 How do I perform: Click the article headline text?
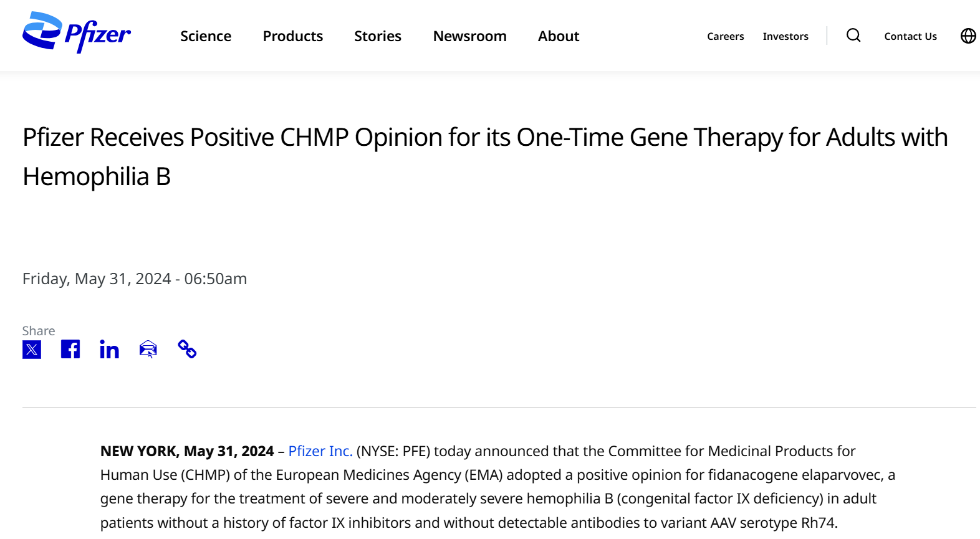(485, 157)
